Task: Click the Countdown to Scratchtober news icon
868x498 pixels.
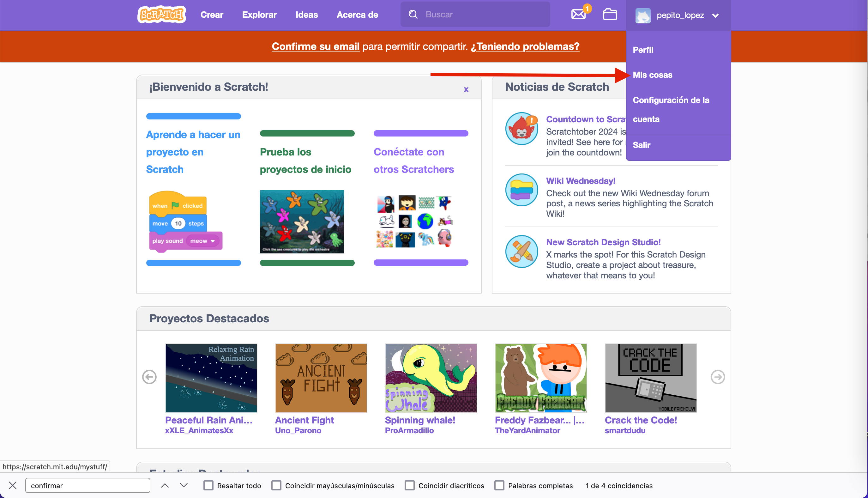Action: [x=521, y=129]
